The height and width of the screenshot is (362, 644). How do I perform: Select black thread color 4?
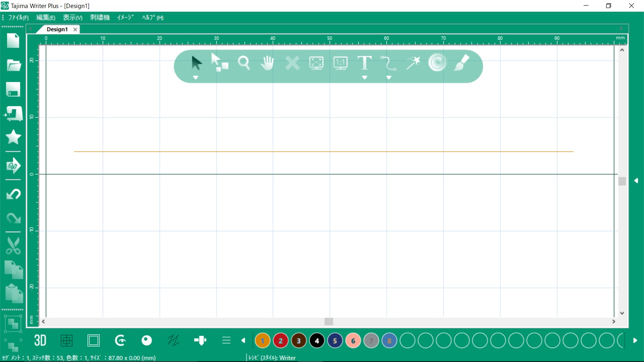[317, 341]
